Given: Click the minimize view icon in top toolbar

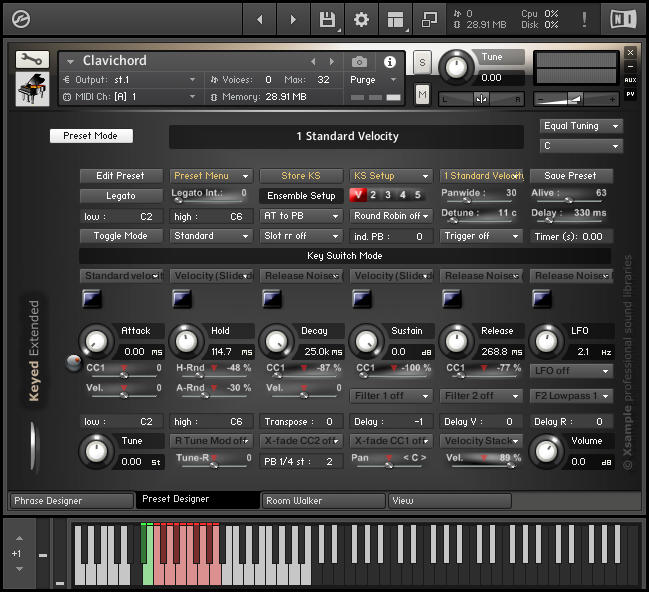Looking at the screenshot, I should coord(430,19).
